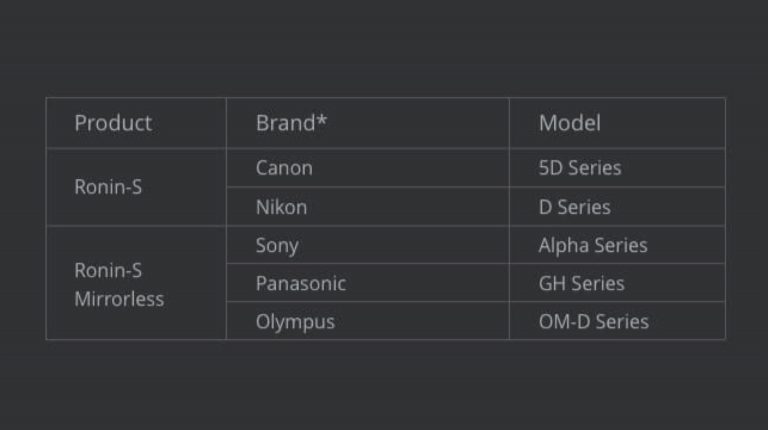Select the Olympus brand cell
Image resolution: width=768 pixels, height=430 pixels.
(x=295, y=321)
